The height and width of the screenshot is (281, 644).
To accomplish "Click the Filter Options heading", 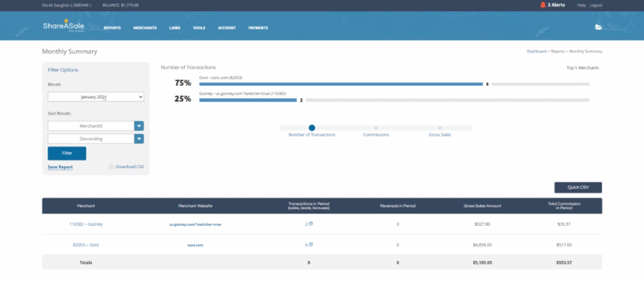I will [x=63, y=70].
